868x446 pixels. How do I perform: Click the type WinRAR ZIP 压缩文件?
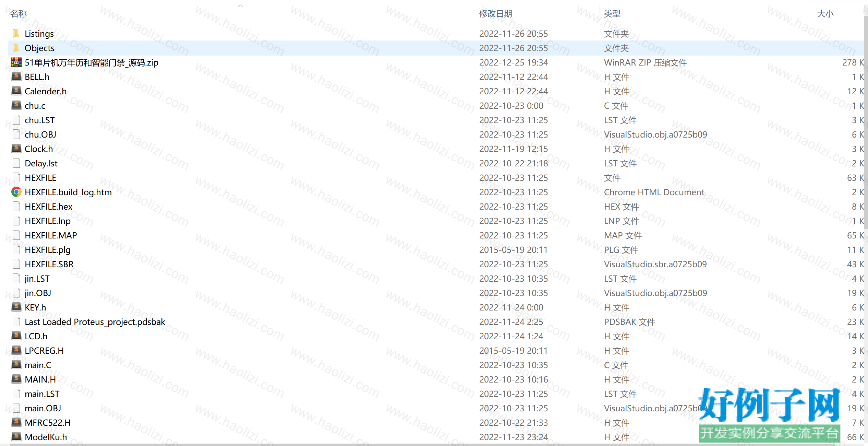point(645,62)
